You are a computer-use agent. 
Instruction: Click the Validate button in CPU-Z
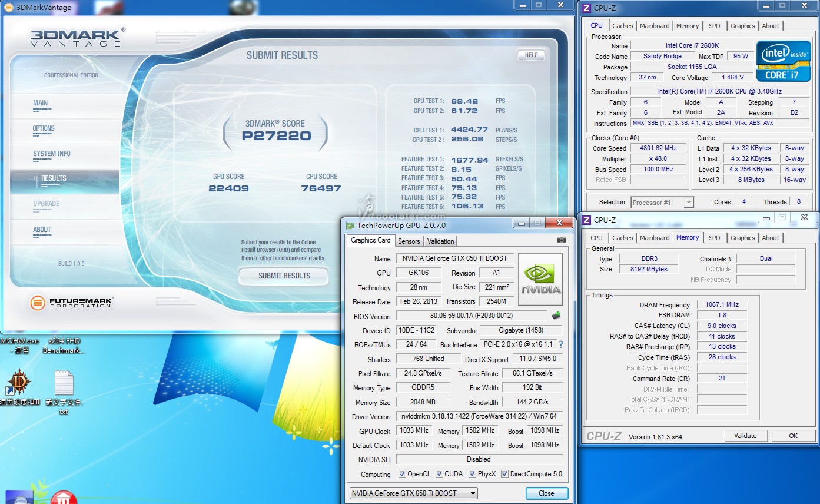click(x=745, y=436)
